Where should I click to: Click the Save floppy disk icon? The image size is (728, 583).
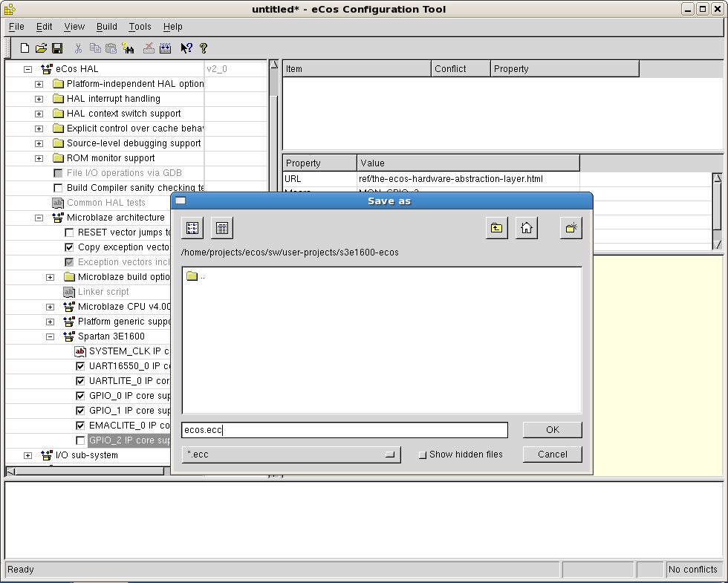pos(57,48)
